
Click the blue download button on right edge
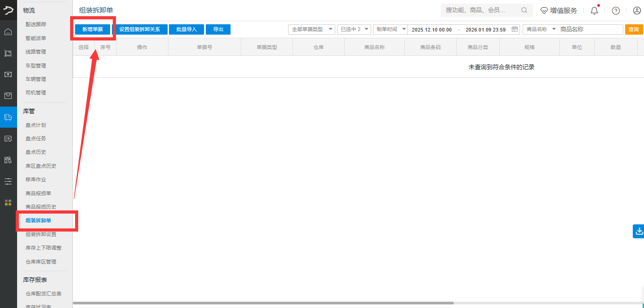click(639, 232)
